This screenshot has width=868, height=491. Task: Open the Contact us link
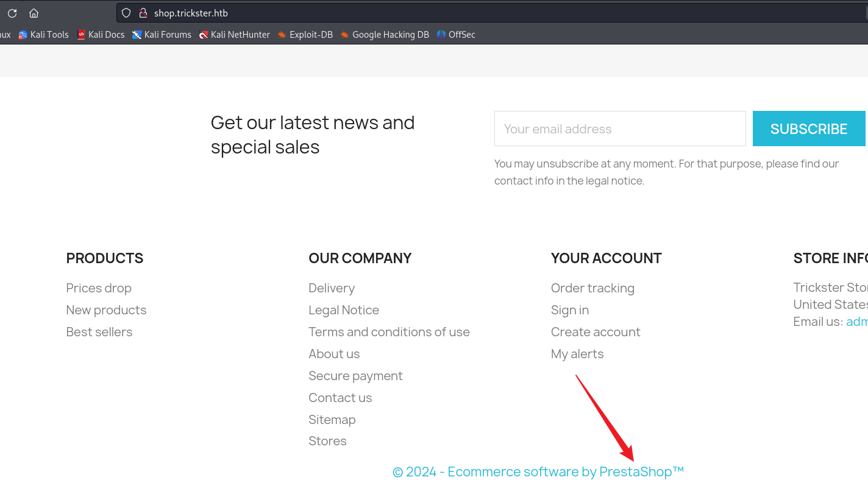(x=340, y=398)
